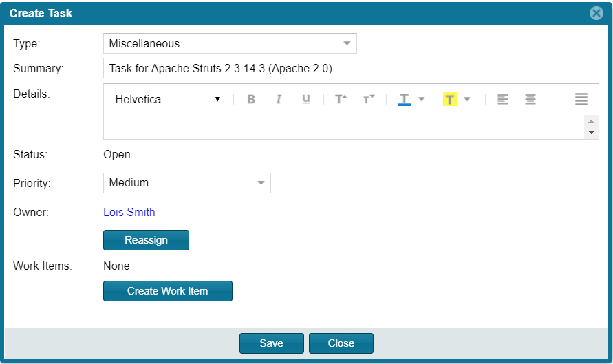Open the Helvetica font family dropdown
Viewport: 613px width, 364px height.
coord(169,99)
